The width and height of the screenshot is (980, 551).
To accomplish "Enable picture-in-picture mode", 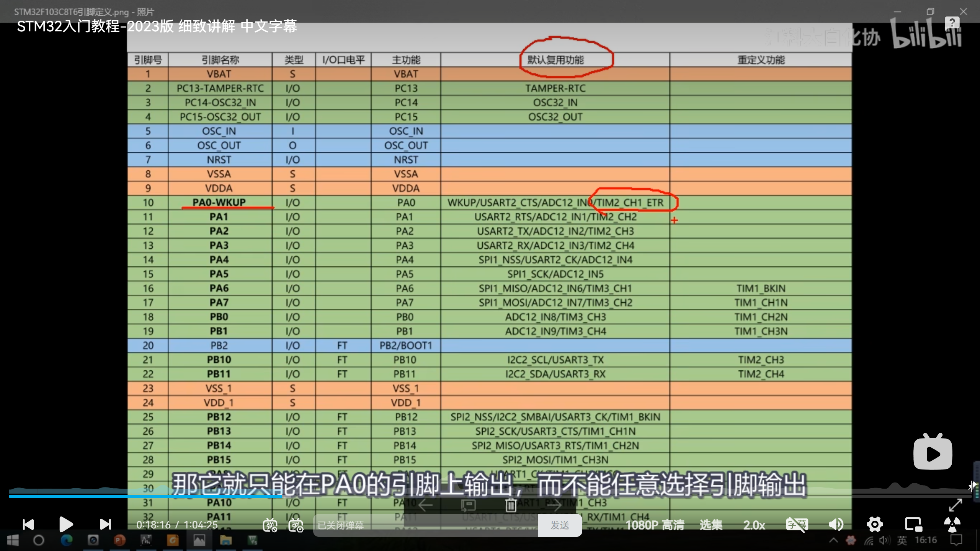I will point(913,524).
